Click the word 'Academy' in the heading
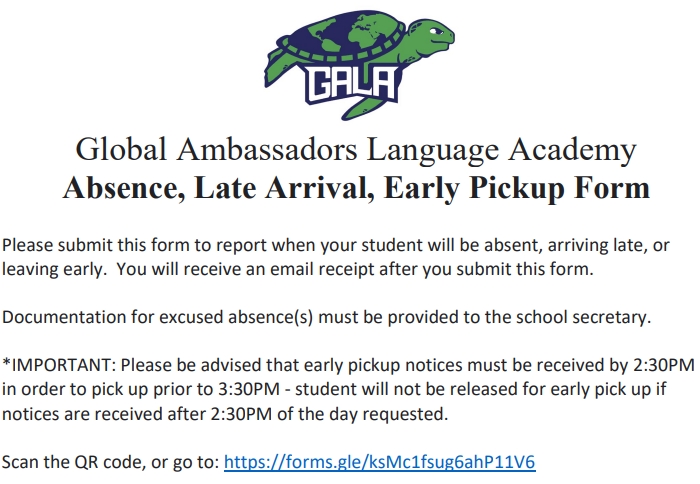This screenshot has width=700, height=484. (572, 150)
